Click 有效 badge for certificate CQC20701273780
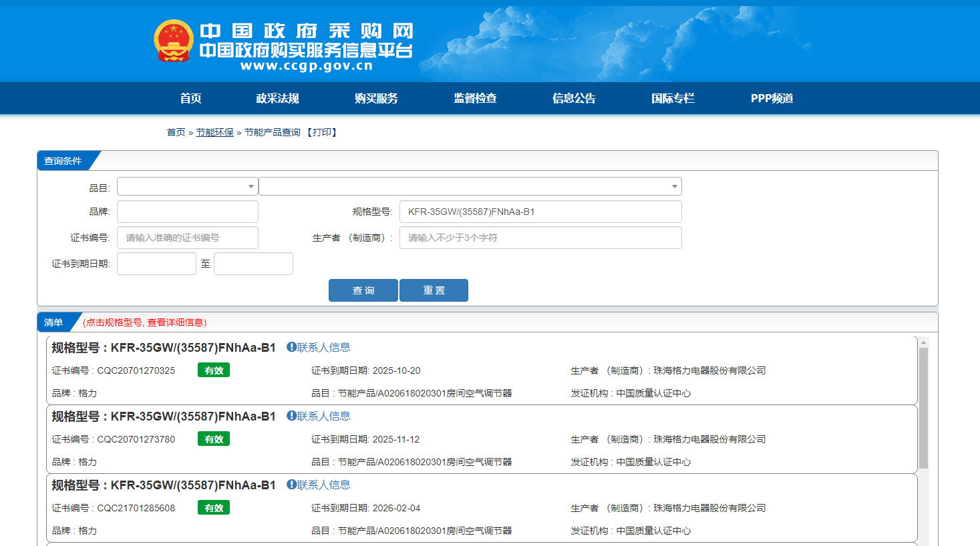 point(214,439)
